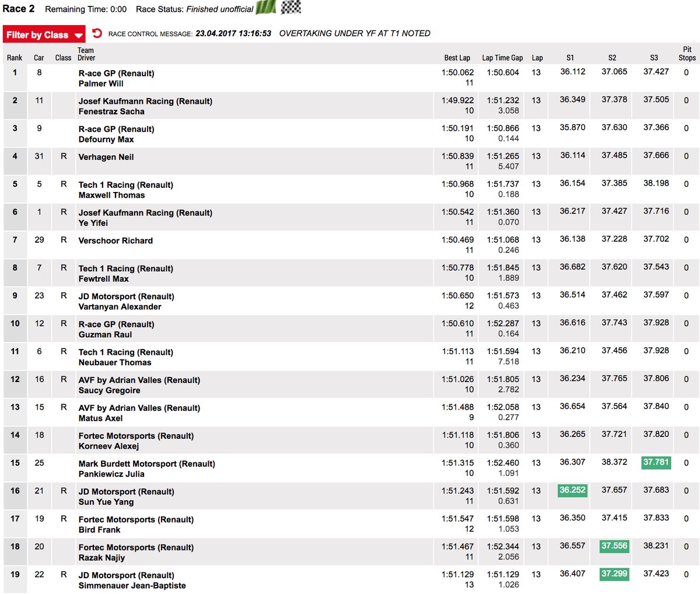Select the Saucy Gregoire driver row
The height and width of the screenshot is (594, 700).
[350, 385]
